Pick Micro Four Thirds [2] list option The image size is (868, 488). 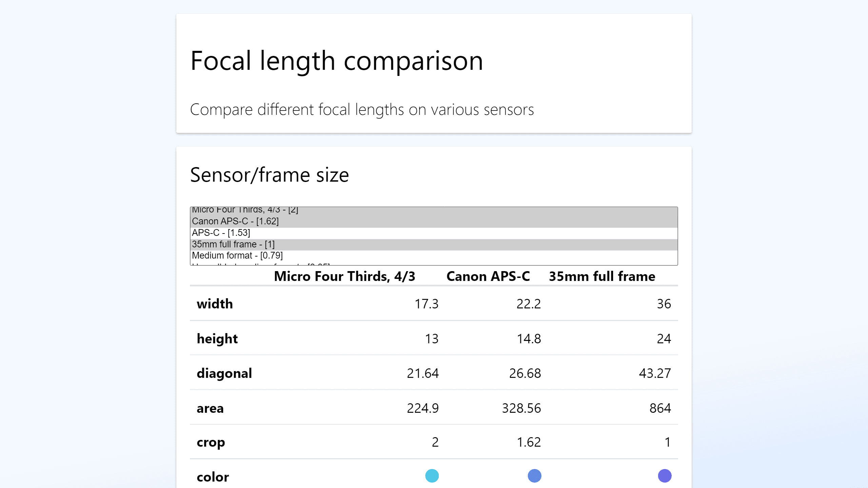[245, 210]
